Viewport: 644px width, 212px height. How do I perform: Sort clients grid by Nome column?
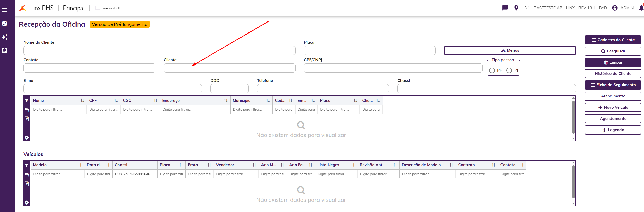coord(82,101)
